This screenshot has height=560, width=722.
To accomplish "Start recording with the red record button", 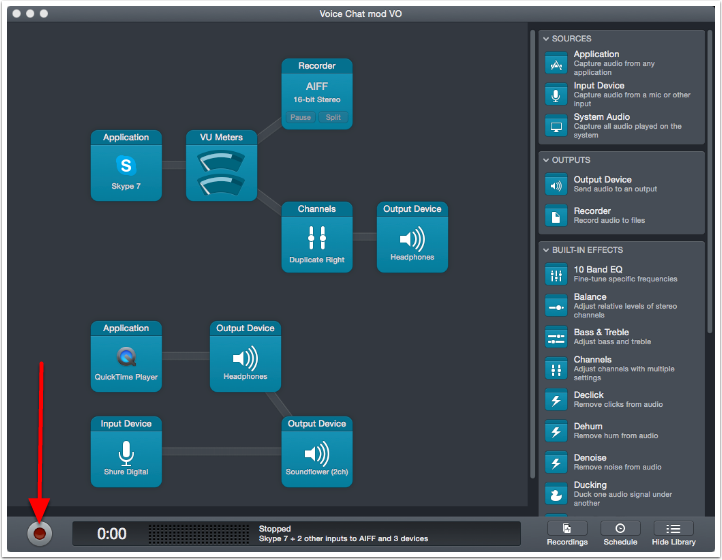I will (x=40, y=533).
